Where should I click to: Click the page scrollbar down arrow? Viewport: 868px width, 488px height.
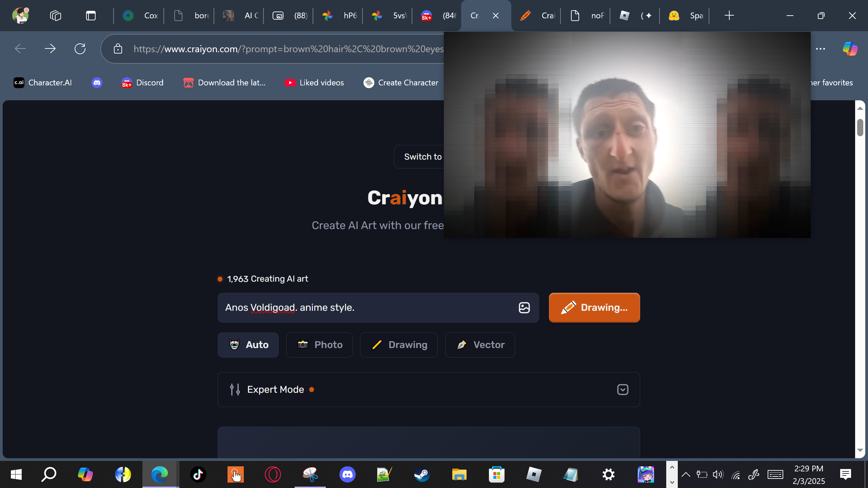coord(860,450)
